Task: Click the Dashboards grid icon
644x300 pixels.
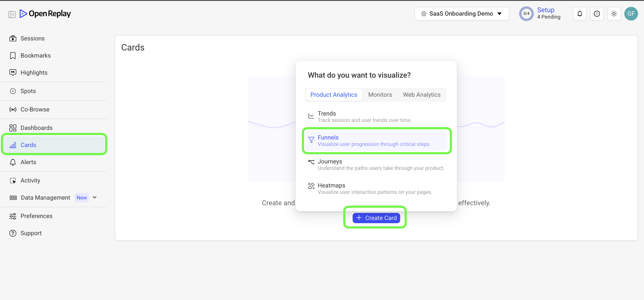Action: pos(13,128)
